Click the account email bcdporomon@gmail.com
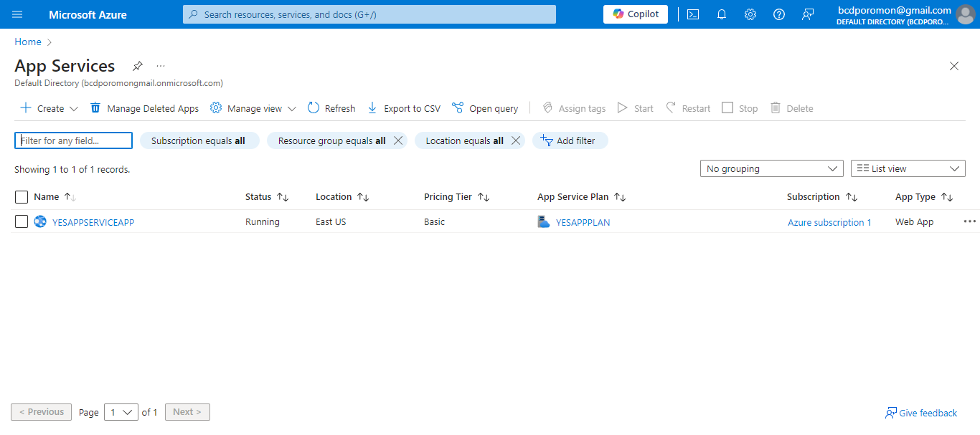The width and height of the screenshot is (980, 435). tap(895, 10)
